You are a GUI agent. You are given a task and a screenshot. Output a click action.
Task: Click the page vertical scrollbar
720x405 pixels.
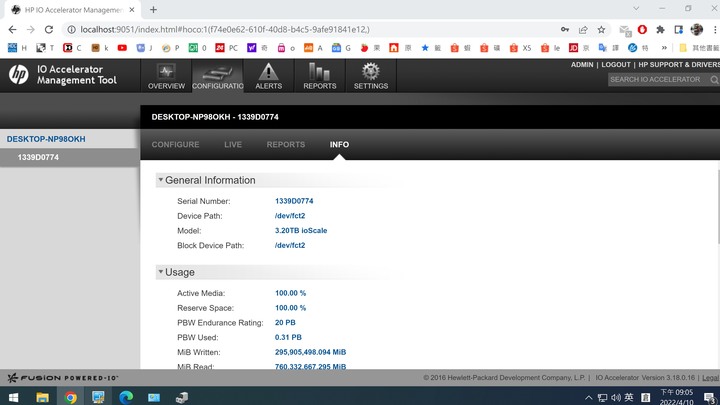pos(718,207)
